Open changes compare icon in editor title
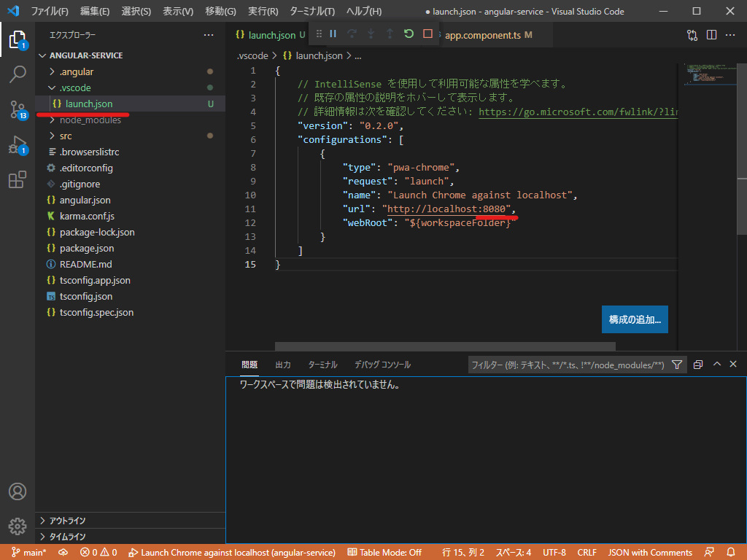 coord(692,35)
